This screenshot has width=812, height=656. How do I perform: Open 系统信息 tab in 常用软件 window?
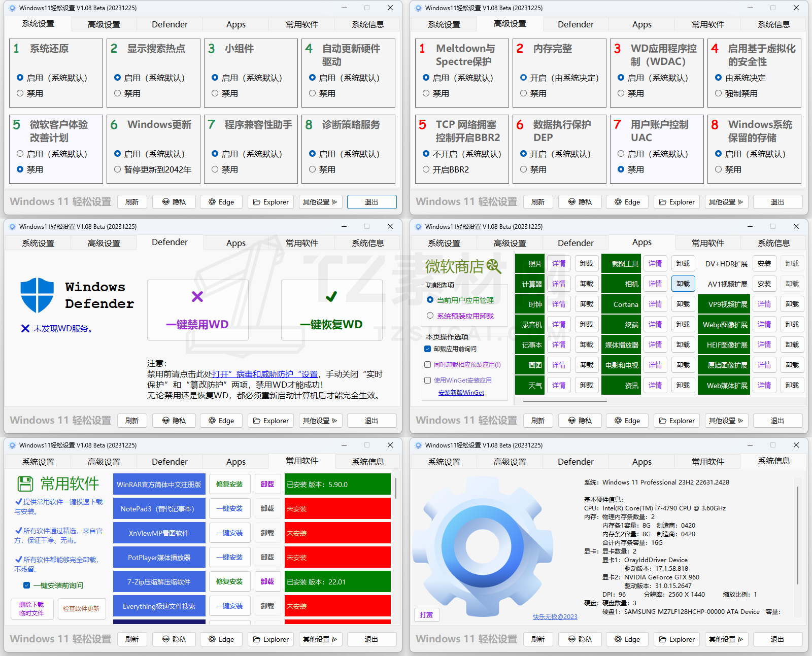point(368,462)
